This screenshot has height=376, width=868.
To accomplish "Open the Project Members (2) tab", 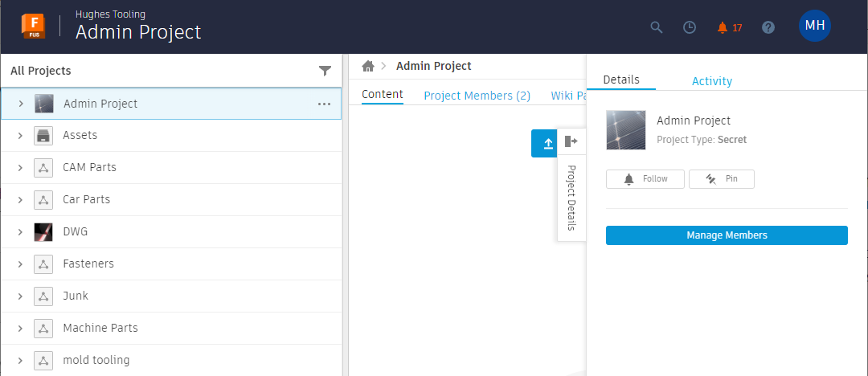I will 477,96.
